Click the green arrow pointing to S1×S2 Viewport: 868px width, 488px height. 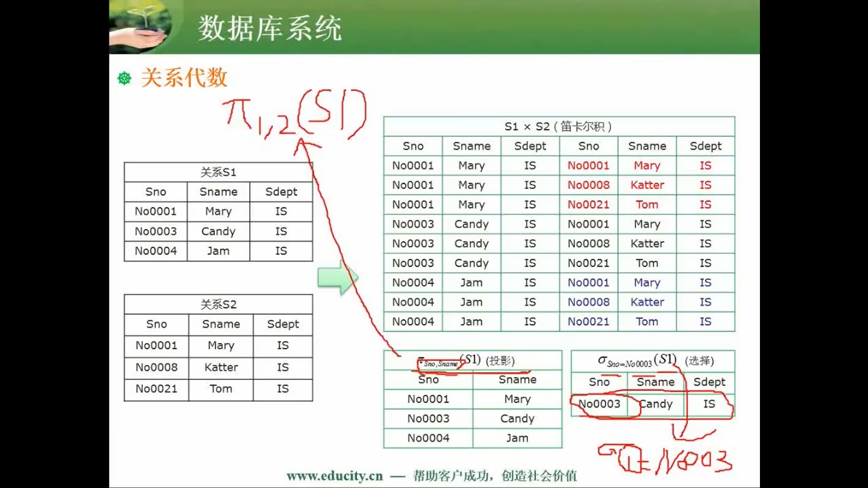pos(337,277)
